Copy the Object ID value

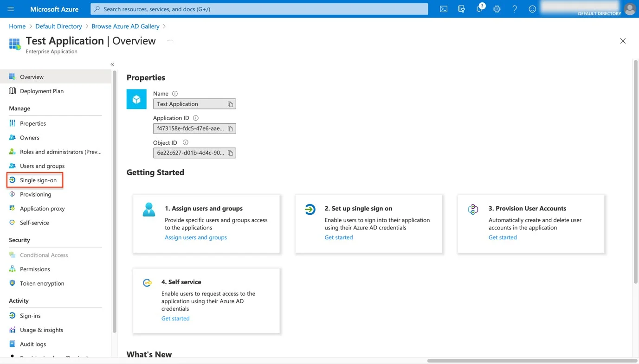[x=230, y=153]
